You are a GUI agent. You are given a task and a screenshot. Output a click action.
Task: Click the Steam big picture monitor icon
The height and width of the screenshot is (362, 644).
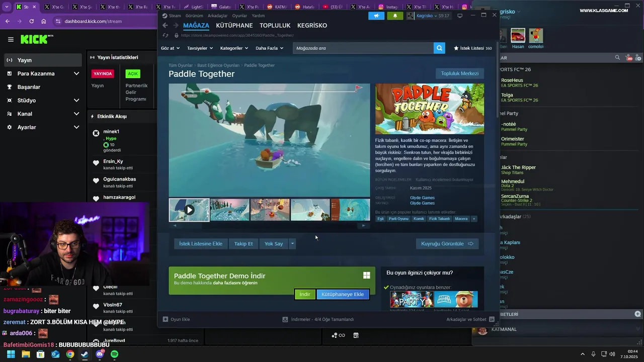coord(459,16)
